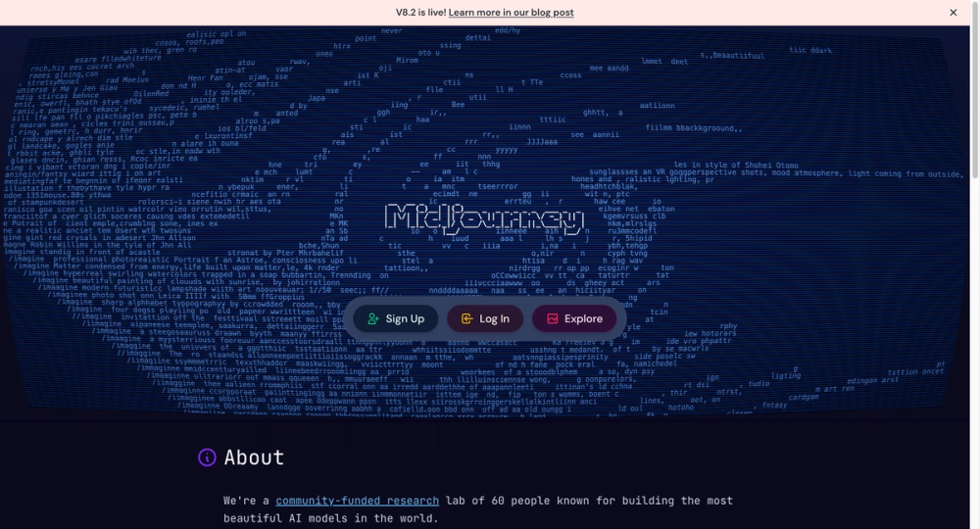The width and height of the screenshot is (980, 529).
Task: Click the Log In button
Action: point(485,318)
